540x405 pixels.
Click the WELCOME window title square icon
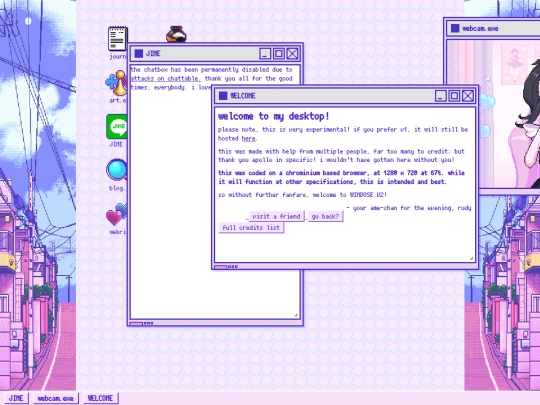223,96
